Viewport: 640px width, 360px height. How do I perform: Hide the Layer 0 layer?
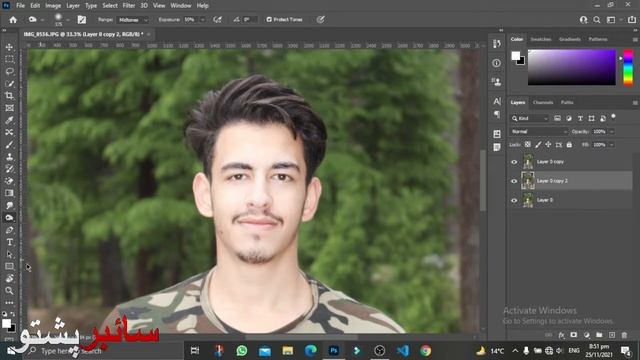(x=514, y=200)
